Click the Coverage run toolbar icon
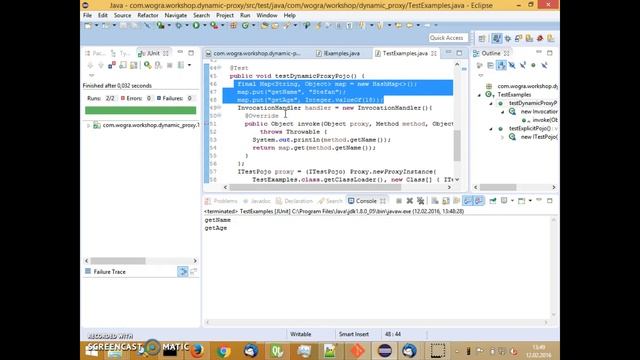 [x=161, y=25]
